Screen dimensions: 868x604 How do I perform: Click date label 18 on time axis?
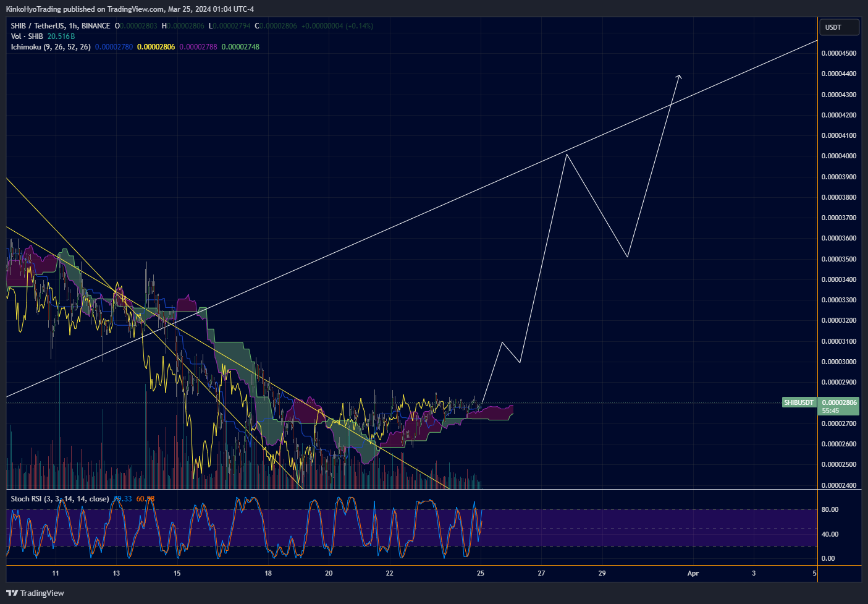point(268,573)
